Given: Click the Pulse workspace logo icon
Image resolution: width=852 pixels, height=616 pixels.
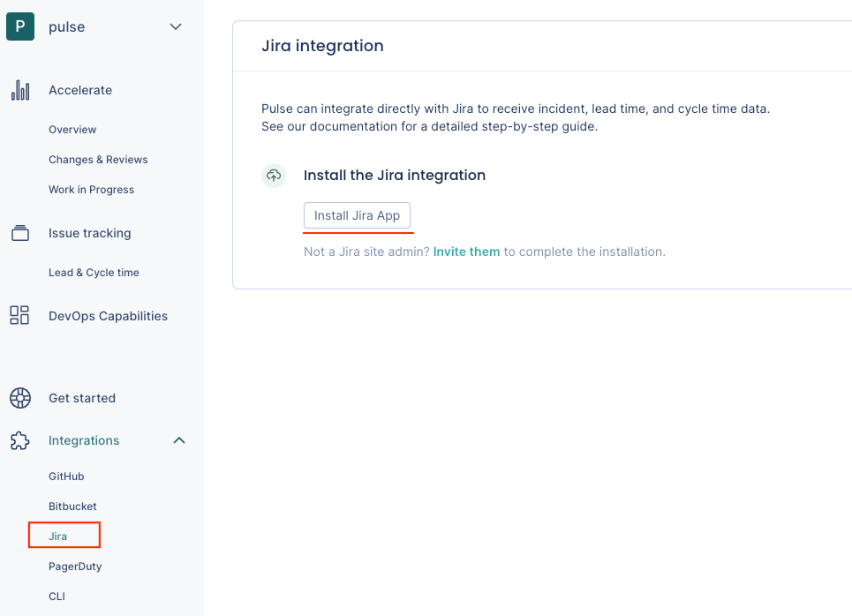Looking at the screenshot, I should pyautogui.click(x=19, y=26).
